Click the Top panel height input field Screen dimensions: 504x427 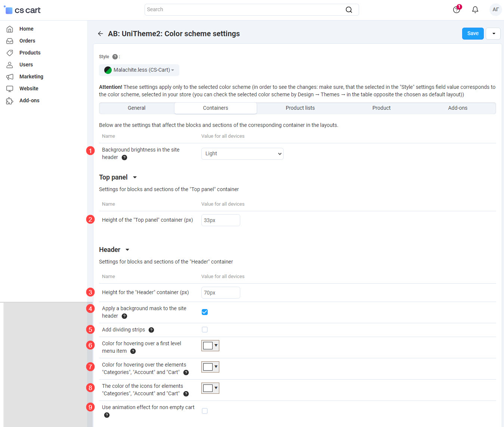click(220, 220)
